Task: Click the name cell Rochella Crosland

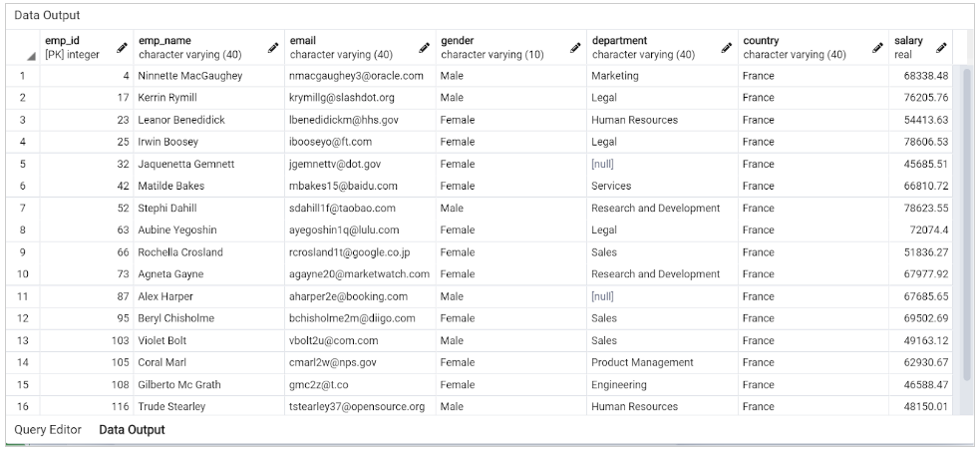Action: point(209,252)
